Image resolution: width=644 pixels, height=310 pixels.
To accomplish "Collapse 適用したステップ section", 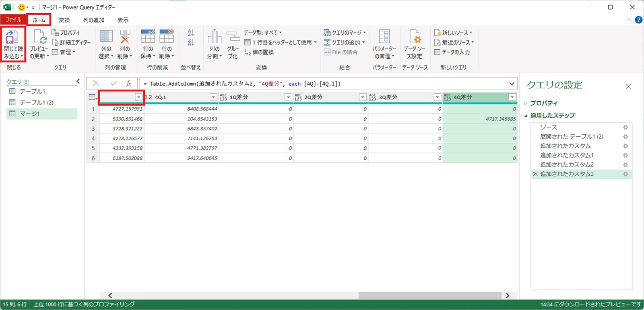I will 526,116.
